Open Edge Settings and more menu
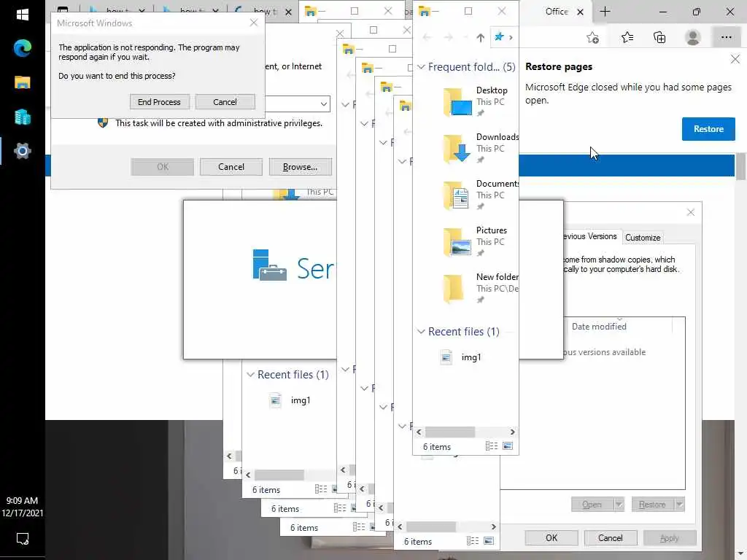Viewport: 747px width, 560px height. [x=726, y=37]
